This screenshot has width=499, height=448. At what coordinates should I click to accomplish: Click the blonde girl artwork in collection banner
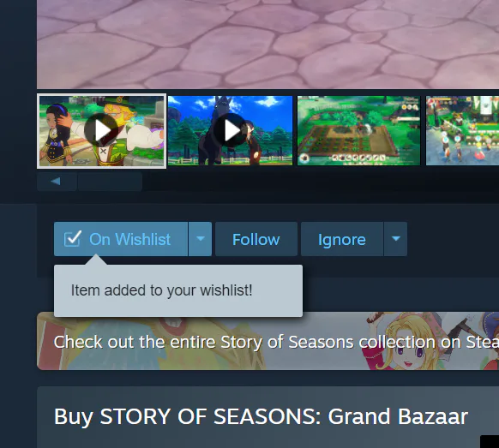click(404, 341)
